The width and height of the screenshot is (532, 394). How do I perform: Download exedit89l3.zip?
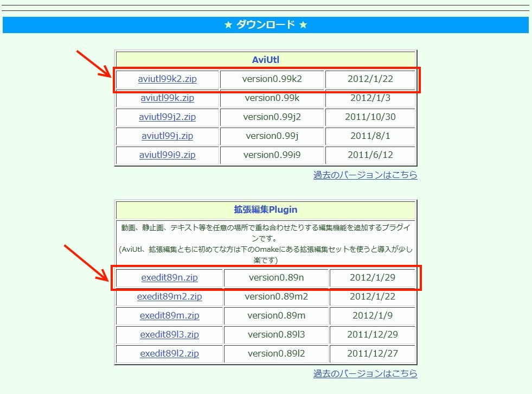(169, 334)
